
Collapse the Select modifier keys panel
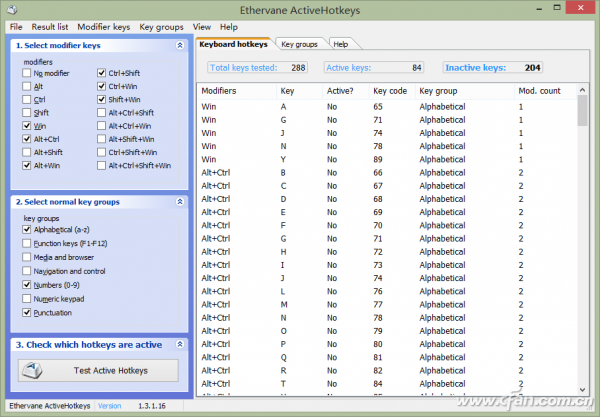tap(179, 46)
